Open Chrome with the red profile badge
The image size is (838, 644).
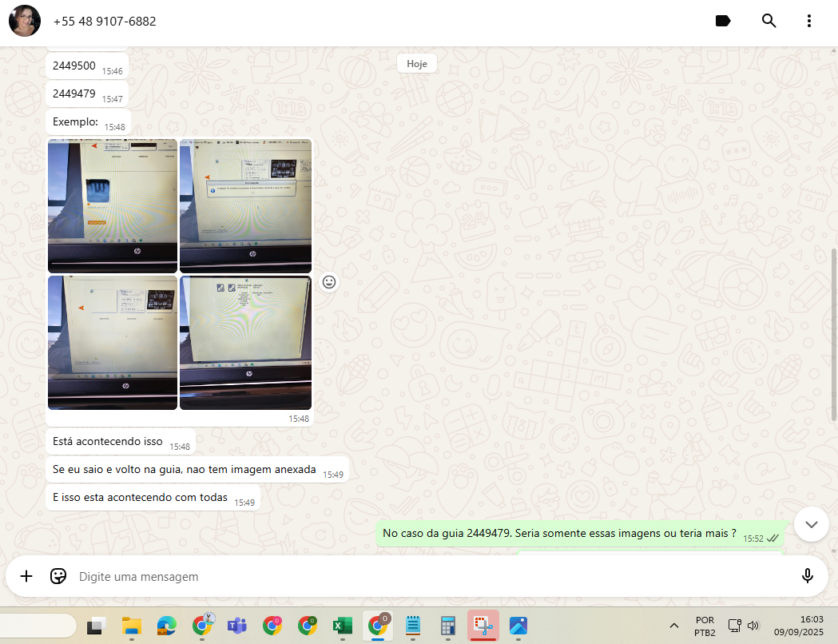272,626
